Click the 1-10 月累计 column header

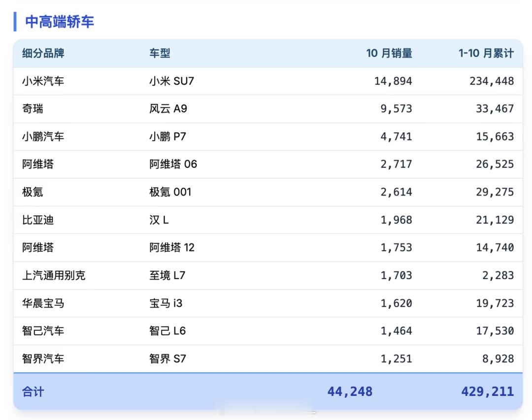[486, 53]
